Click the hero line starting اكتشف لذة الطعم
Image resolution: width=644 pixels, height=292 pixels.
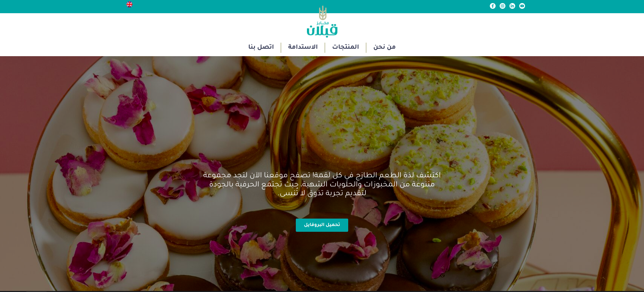click(x=322, y=175)
